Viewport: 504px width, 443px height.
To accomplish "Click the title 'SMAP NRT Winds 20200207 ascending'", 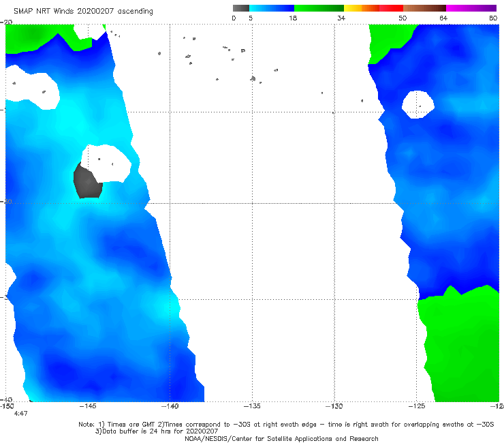I will (x=83, y=12).
